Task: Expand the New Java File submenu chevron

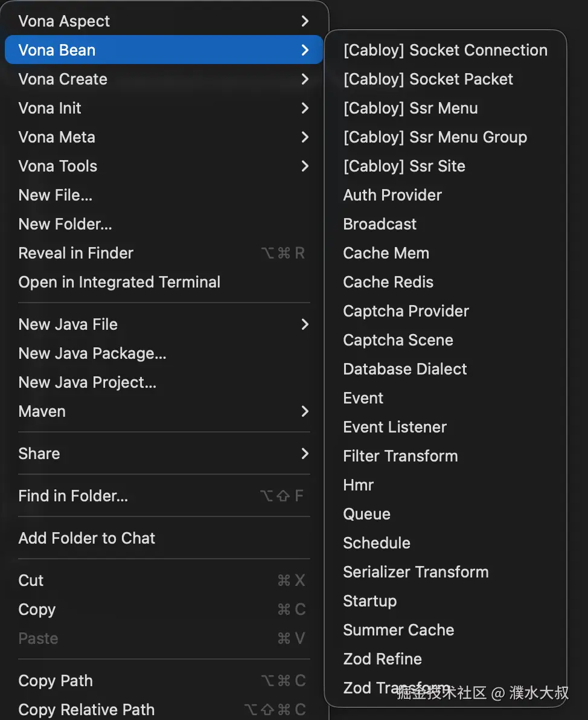Action: click(305, 324)
